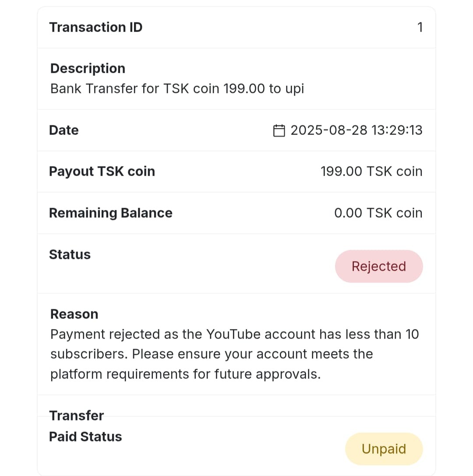Click the transaction ID number 1
The image size is (473, 476).
420,27
